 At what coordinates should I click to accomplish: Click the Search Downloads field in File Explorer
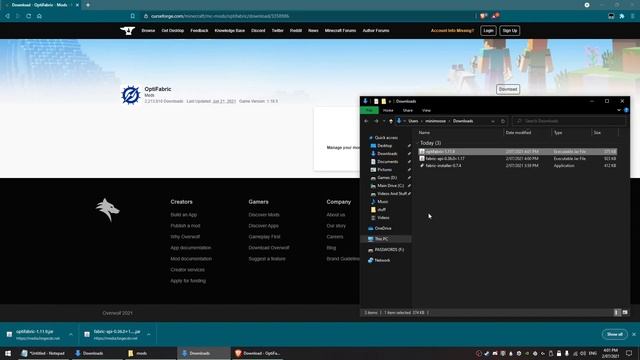tap(569, 121)
